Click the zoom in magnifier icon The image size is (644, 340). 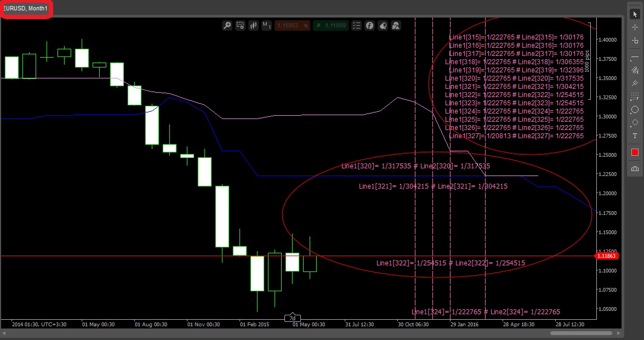tap(227, 25)
